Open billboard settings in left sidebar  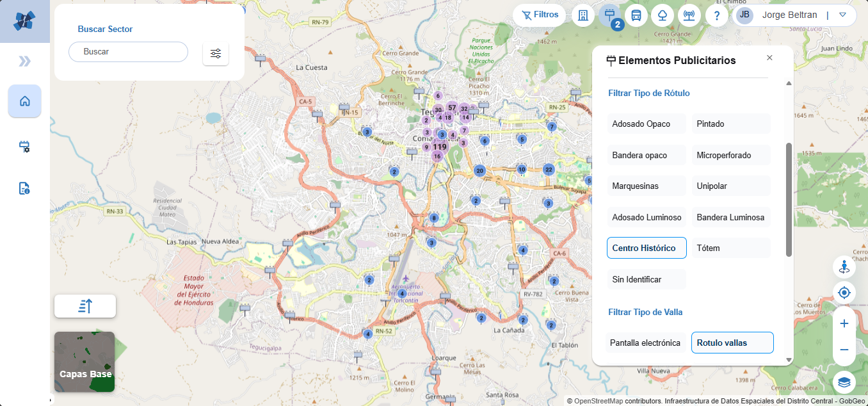tap(24, 147)
